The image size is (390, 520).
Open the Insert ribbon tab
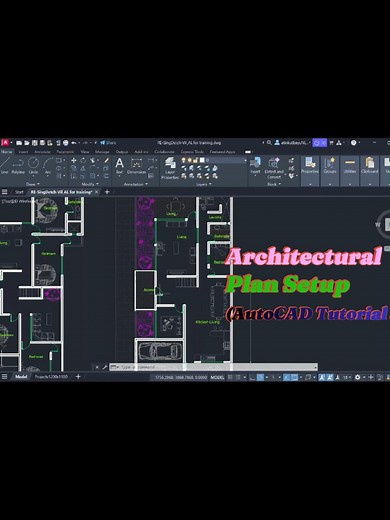pos(23,152)
